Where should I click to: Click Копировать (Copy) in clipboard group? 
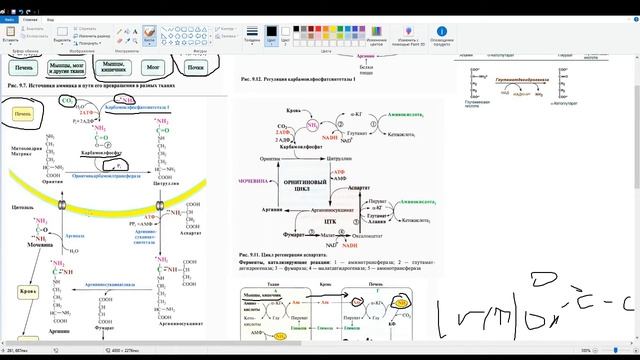point(34,36)
